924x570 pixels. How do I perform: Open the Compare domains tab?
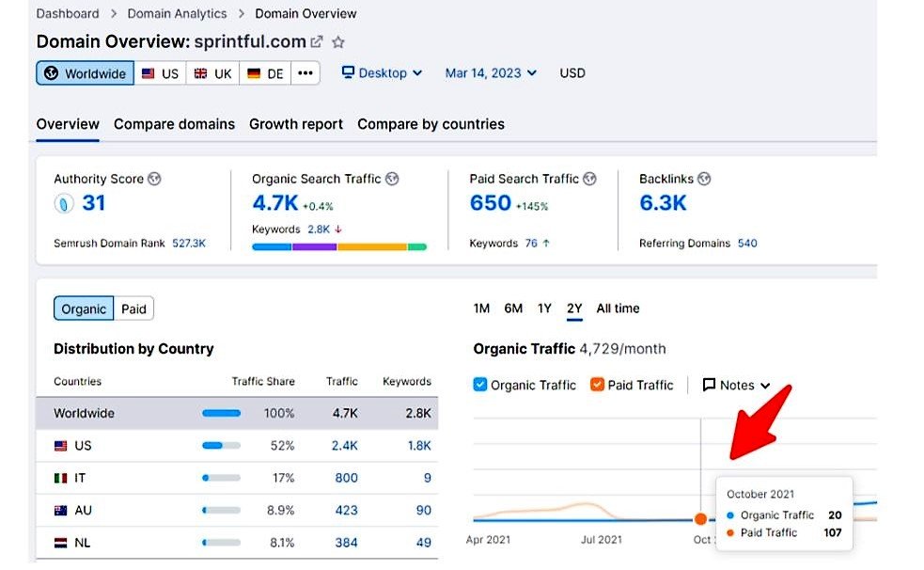point(175,124)
